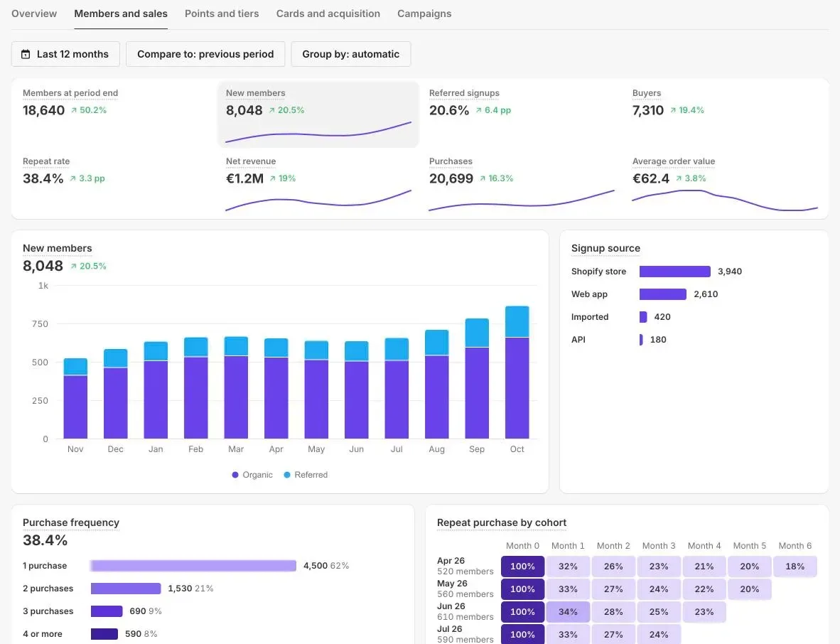Click the Shopify store signup source bar
The width and height of the screenshot is (840, 644).
pos(675,272)
